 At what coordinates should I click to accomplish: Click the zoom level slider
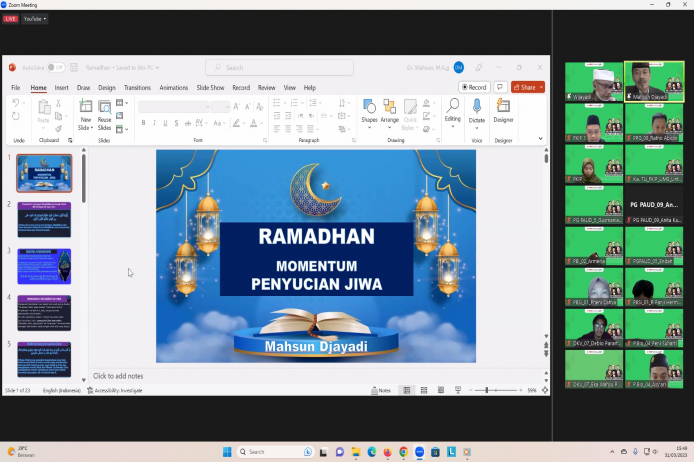pyautogui.click(x=488, y=390)
